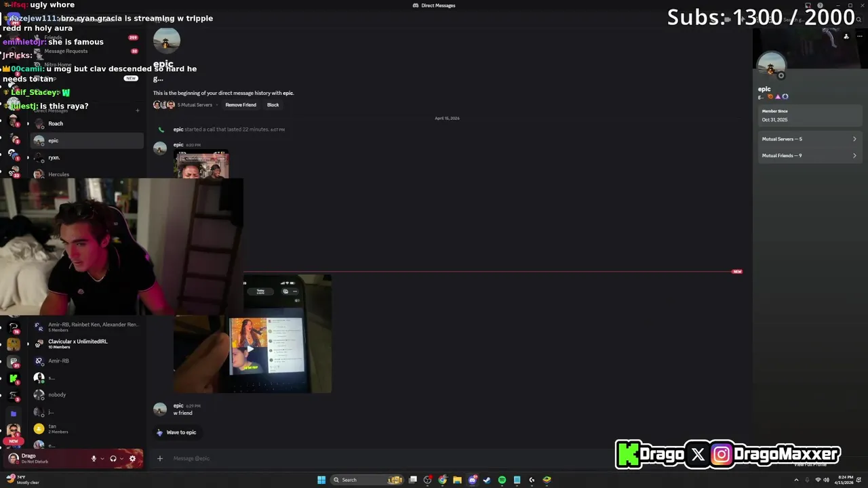This screenshot has height=488, width=868.
Task: Open Roach direct message
Action: tap(88, 124)
